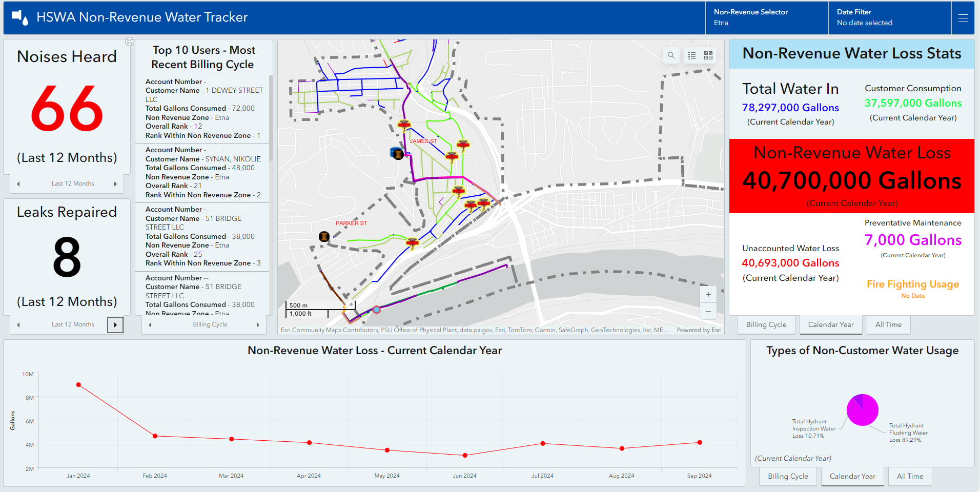Open the Non-Revenue Selector showing Etna
Screen dimensions: 980x492
[x=751, y=17]
